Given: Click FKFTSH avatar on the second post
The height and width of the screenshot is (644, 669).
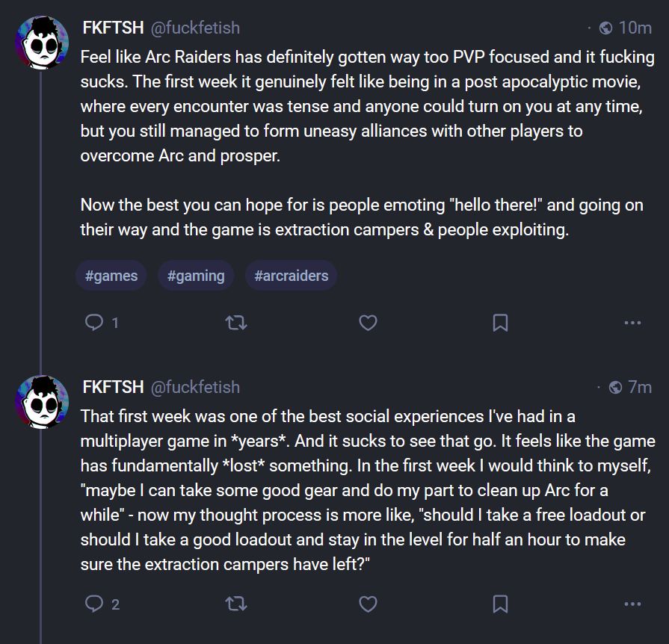Looking at the screenshot, I should pos(43,403).
